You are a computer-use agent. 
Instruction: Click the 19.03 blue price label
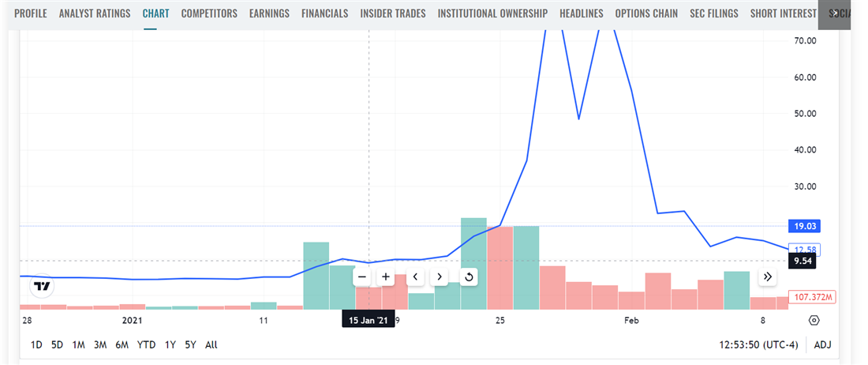(x=804, y=226)
